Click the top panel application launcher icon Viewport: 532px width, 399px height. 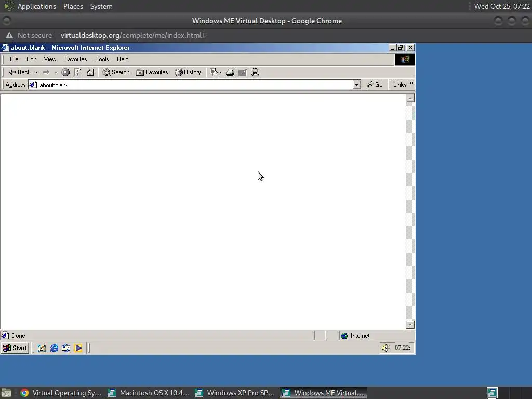point(8,6)
